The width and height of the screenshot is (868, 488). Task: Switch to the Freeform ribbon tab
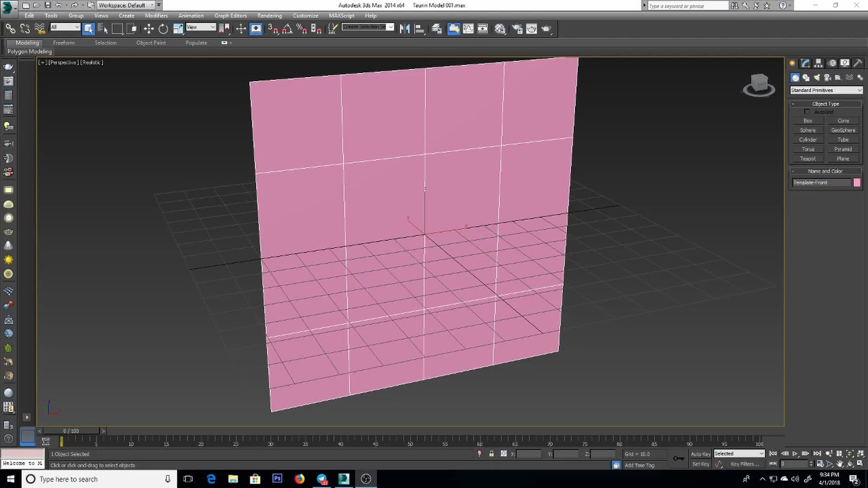pyautogui.click(x=64, y=43)
